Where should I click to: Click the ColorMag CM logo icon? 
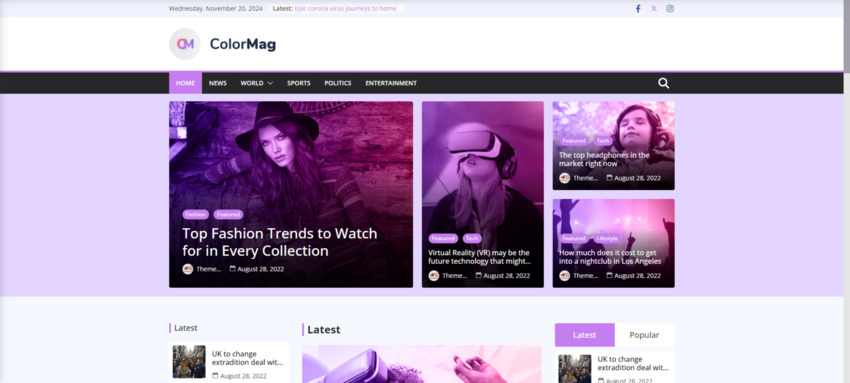185,44
